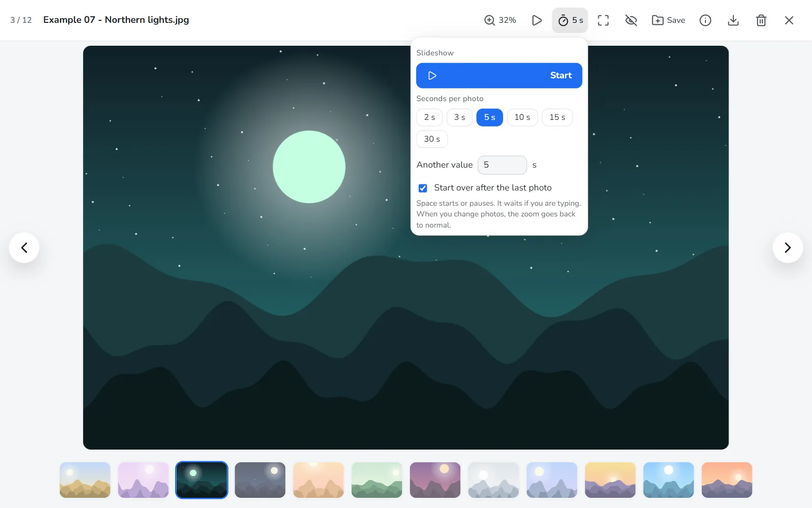Click the Another value seconds field
812x508 pixels.
point(502,165)
